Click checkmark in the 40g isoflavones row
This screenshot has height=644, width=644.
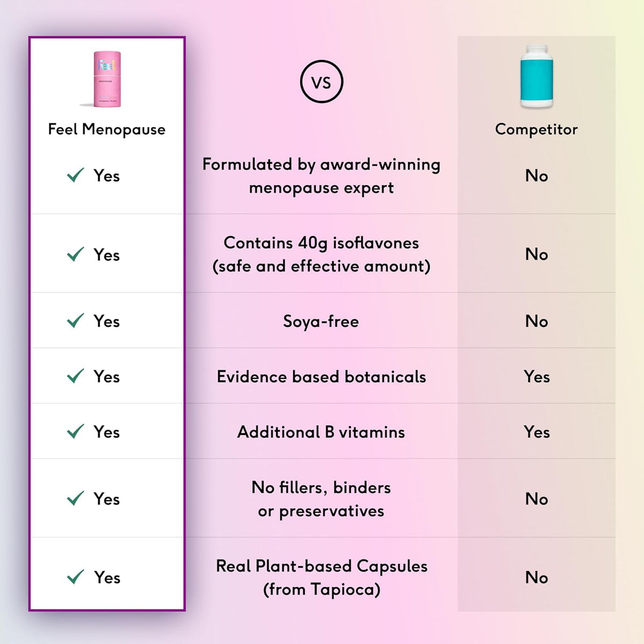click(x=76, y=254)
